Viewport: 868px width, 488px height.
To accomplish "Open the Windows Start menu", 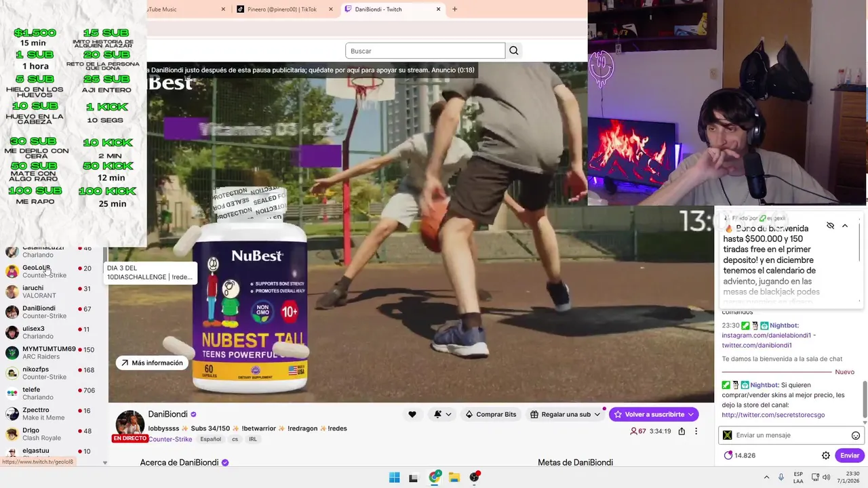I will click(x=394, y=477).
